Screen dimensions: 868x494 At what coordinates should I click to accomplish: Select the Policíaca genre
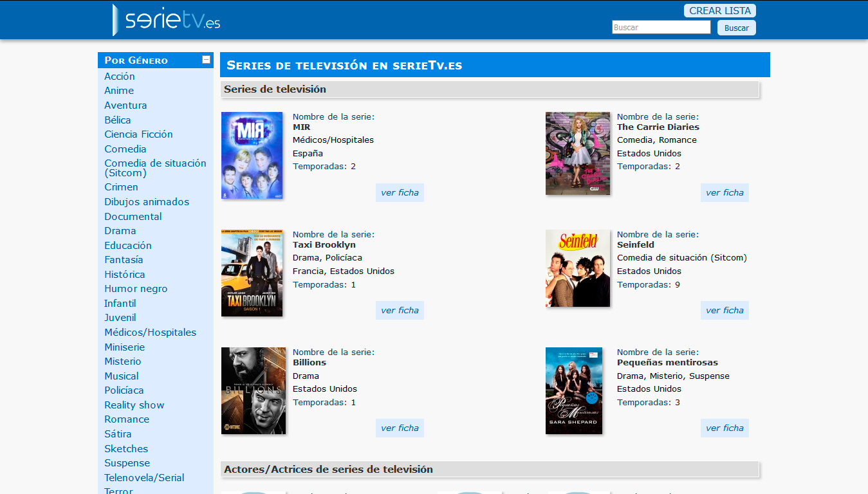click(124, 390)
